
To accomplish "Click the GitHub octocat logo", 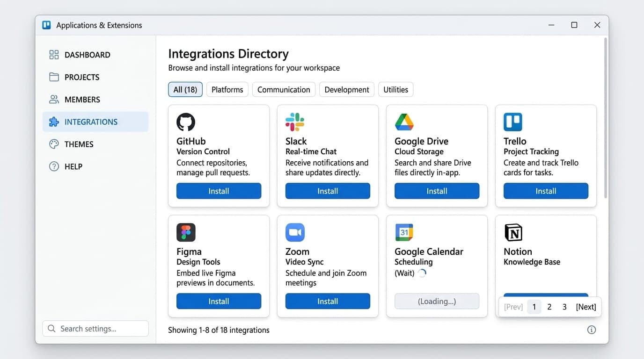I will [x=186, y=122].
